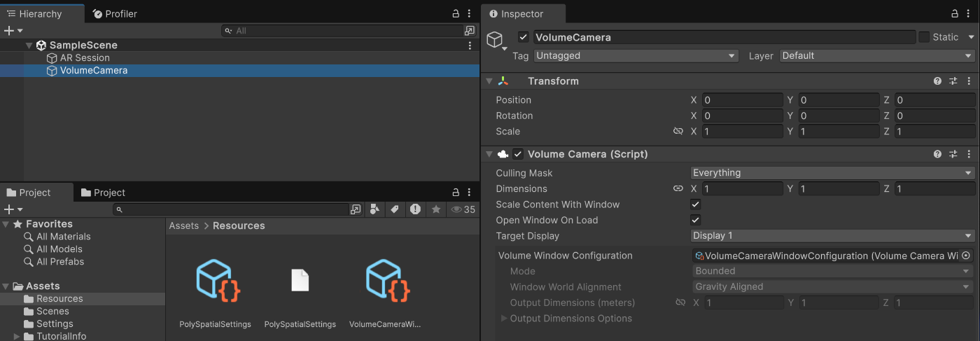Click the Assets breadcrumb link
Viewport: 980px width, 341px height.
(184, 225)
